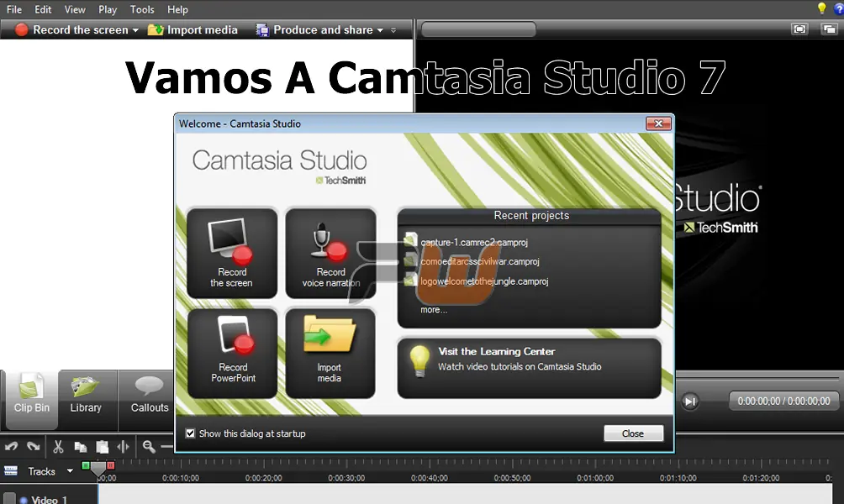Viewport: 844px width, 504px height.
Task: Click the Cut scissors icon
Action: point(58,446)
